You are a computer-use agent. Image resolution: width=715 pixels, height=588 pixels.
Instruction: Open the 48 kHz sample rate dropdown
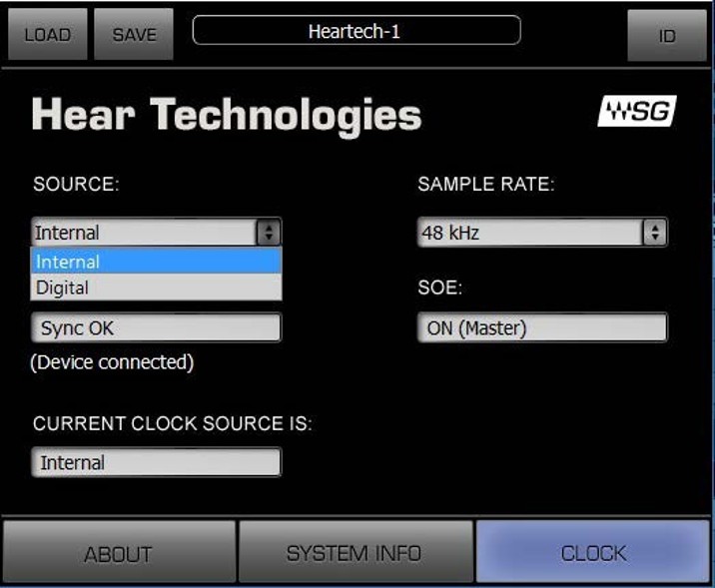point(542,233)
